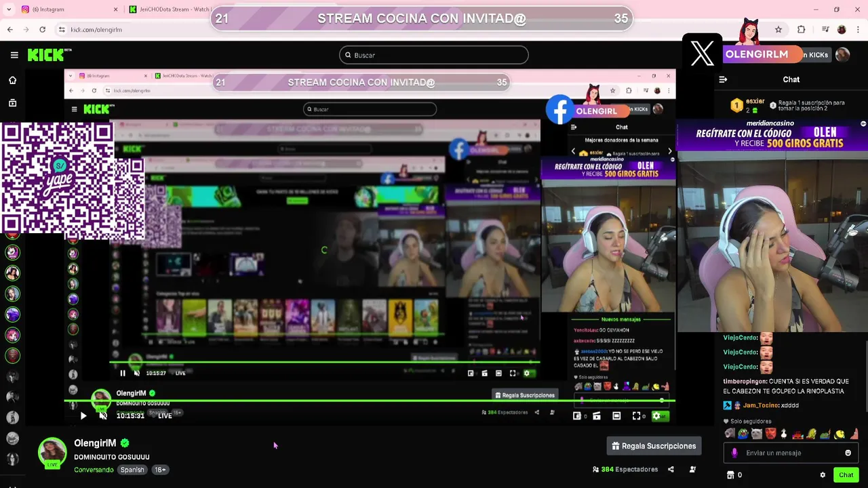Click the 18+ tag
Screen dimensions: 868x488
pyautogui.click(x=160, y=470)
